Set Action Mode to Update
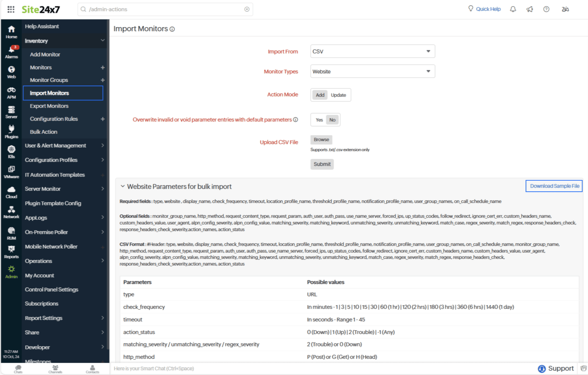Screen dimensions: 588x375 pos(338,95)
